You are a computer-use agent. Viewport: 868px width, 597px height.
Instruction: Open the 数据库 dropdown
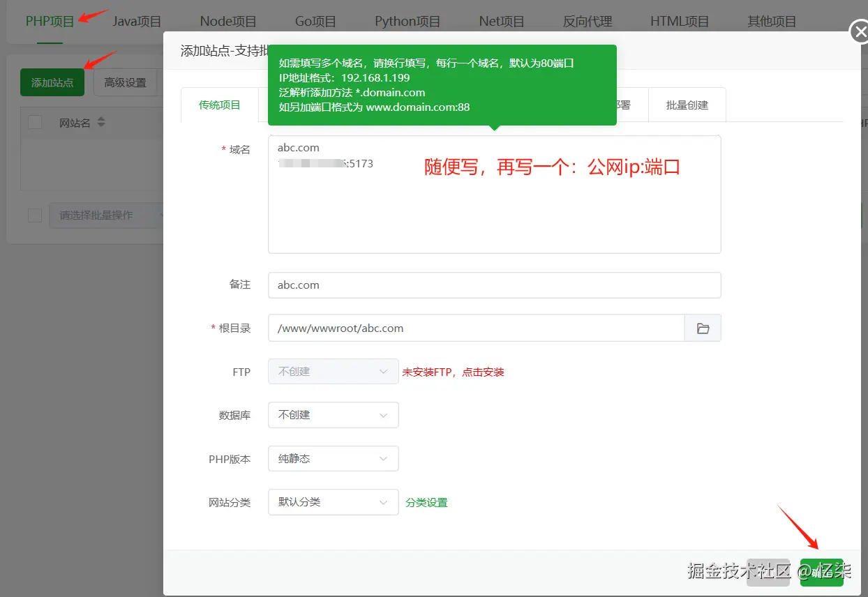click(x=334, y=415)
